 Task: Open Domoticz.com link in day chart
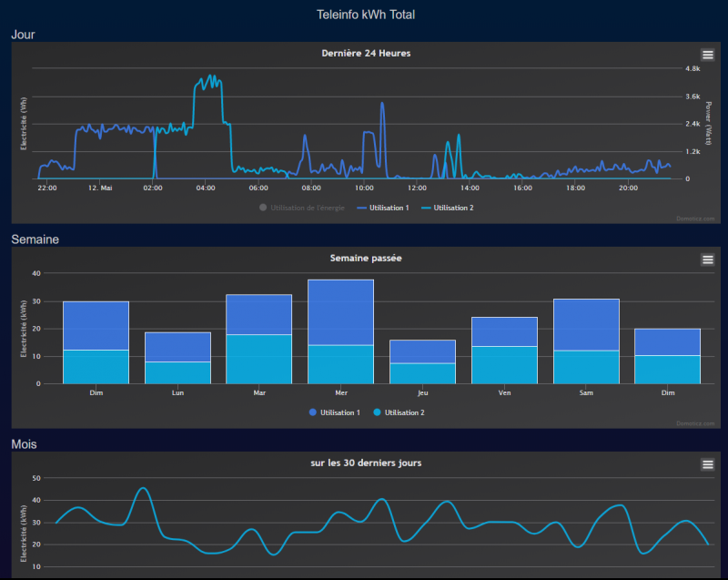coord(695,219)
